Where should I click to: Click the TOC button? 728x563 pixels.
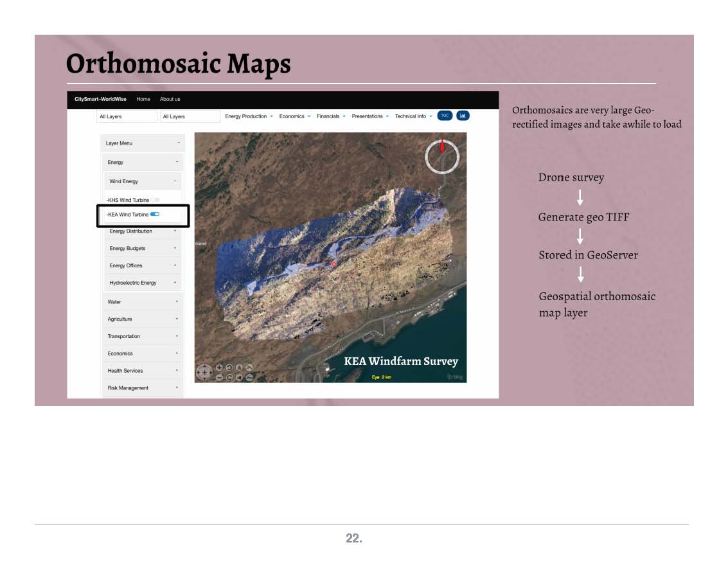point(445,116)
